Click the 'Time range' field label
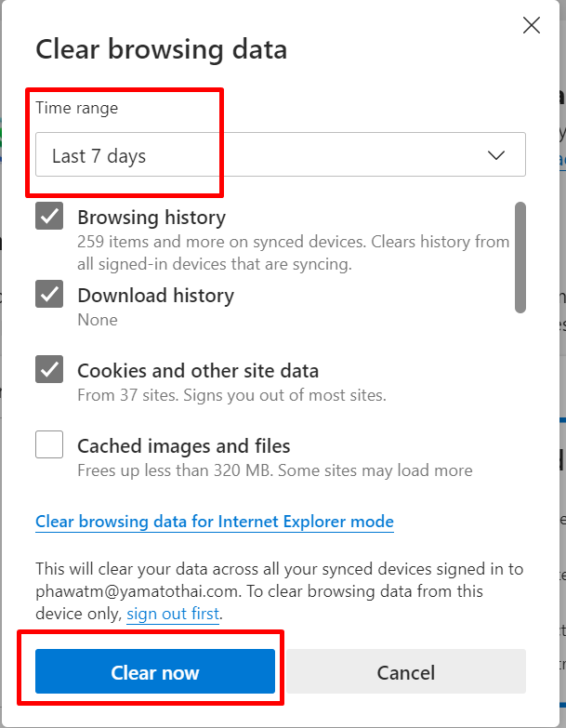The height and width of the screenshot is (728, 566). pyautogui.click(x=77, y=108)
